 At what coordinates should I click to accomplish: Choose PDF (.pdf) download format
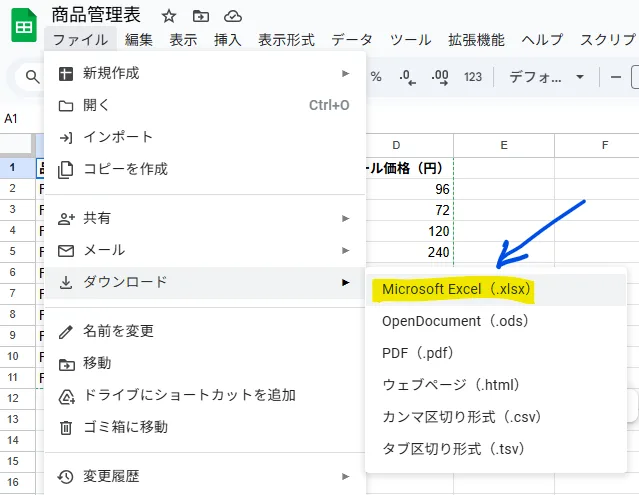pyautogui.click(x=496, y=353)
